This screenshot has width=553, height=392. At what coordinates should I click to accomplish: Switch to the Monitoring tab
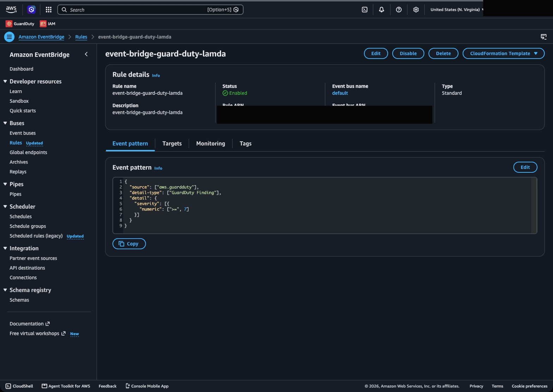coord(211,143)
